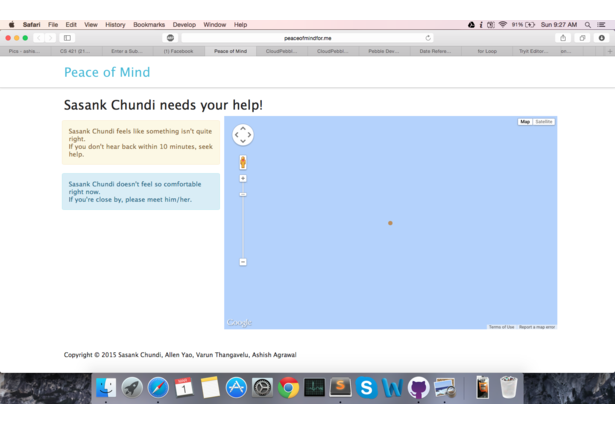Open System Preferences gear in Dock
This screenshot has width=615, height=424.
click(262, 388)
